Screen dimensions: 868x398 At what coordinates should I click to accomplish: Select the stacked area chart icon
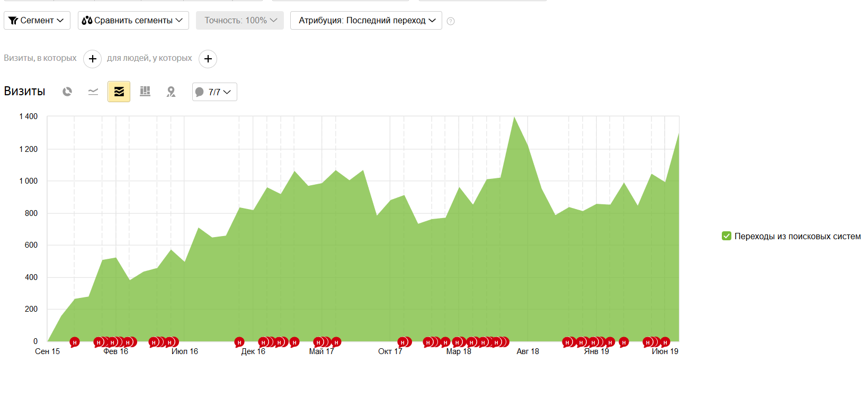tap(119, 92)
